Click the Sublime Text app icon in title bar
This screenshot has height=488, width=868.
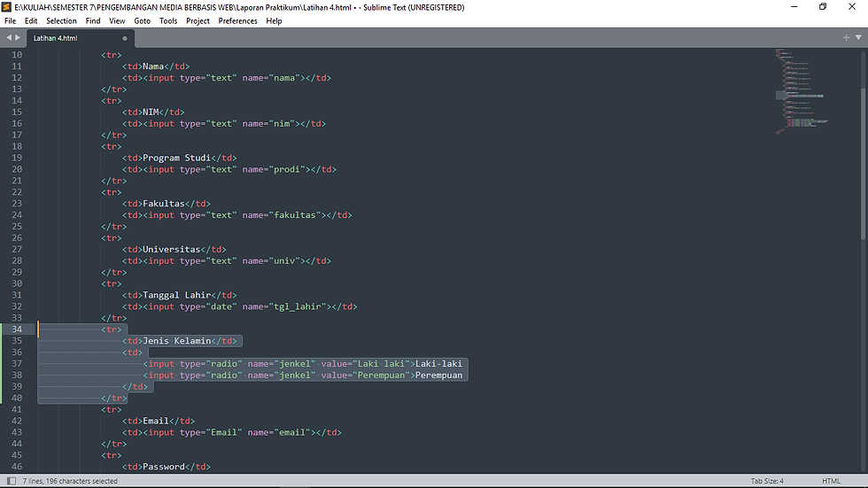click(x=6, y=7)
